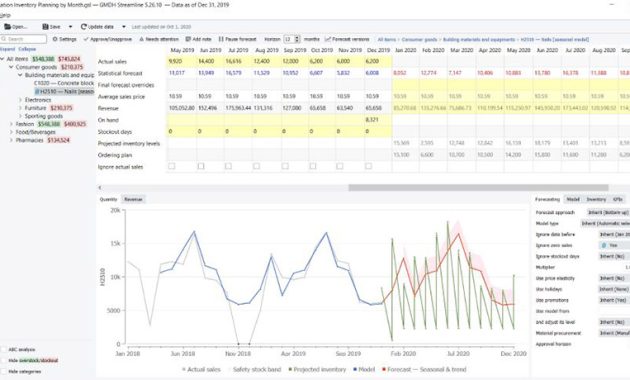Tick Ignore actual sales for Sep 2019
Image resolution: width=630 pixels, height=380 pixels.
point(285,166)
